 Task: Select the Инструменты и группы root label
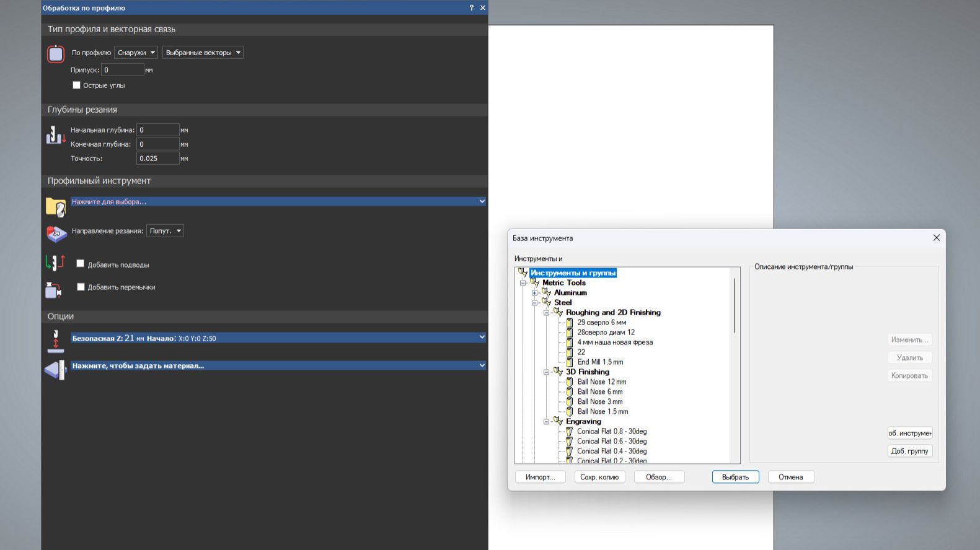coord(573,273)
